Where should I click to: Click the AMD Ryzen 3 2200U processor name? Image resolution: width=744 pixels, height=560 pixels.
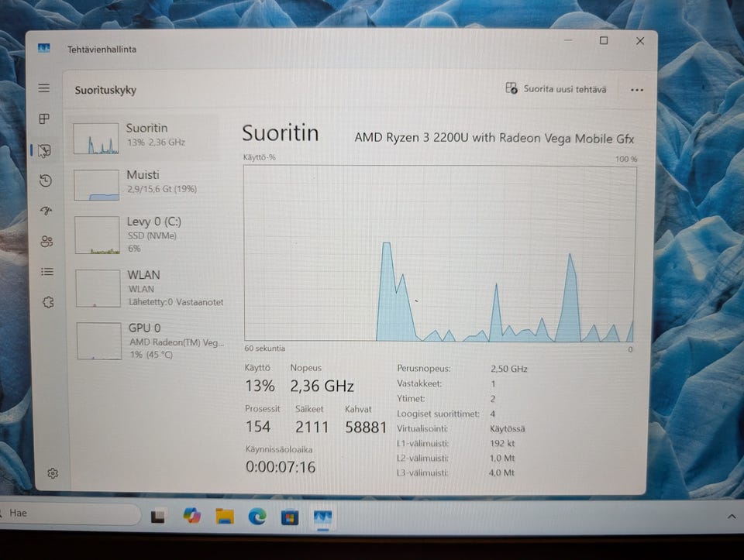point(494,138)
